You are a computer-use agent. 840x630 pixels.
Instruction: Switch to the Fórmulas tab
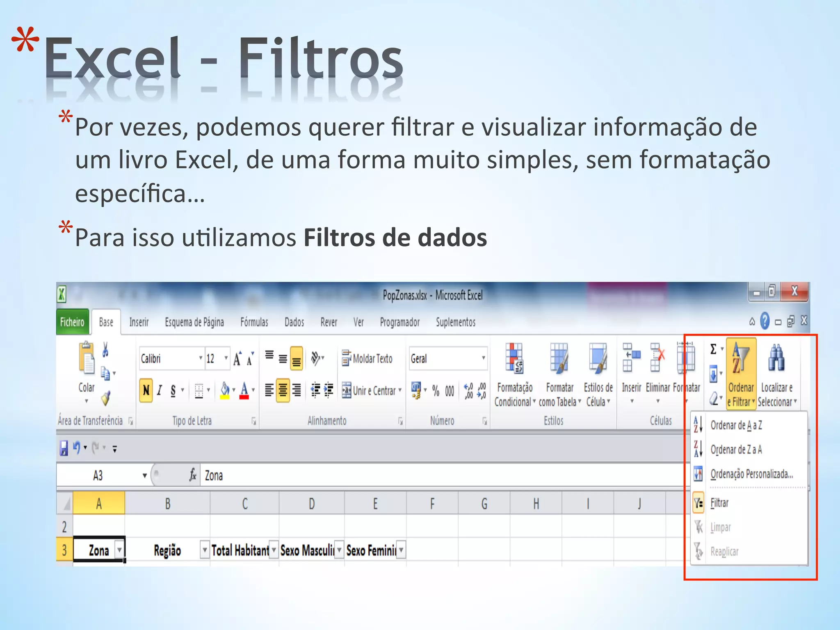254,322
